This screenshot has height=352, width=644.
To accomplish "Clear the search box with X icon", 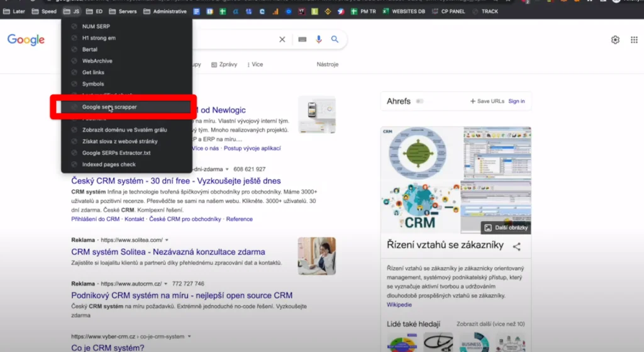I will pyautogui.click(x=282, y=40).
